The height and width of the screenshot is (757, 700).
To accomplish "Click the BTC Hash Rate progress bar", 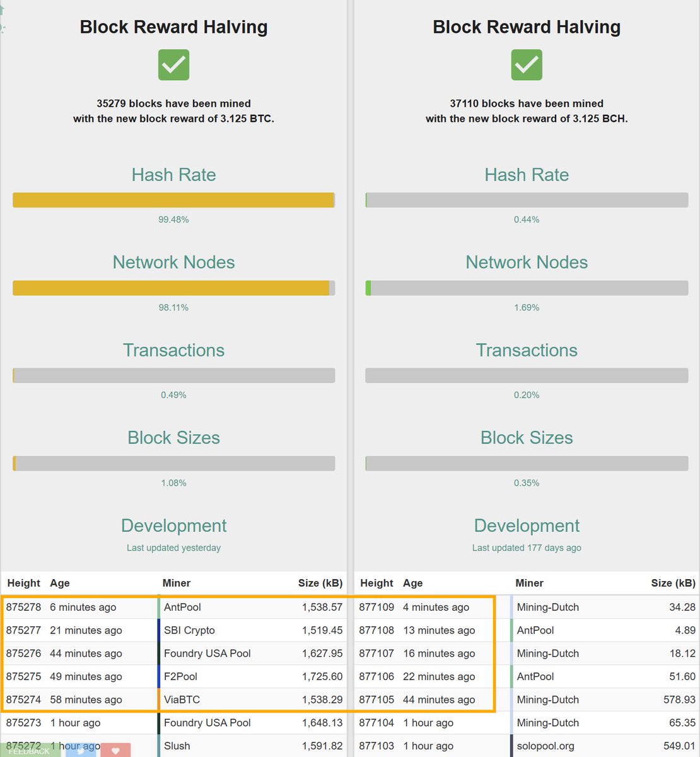I will [x=173, y=200].
